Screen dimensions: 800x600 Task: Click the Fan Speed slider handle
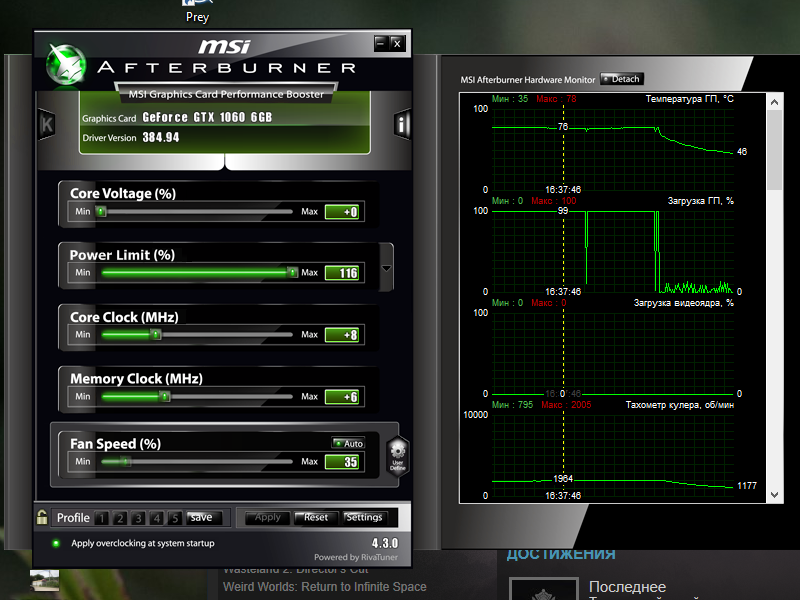click(126, 462)
